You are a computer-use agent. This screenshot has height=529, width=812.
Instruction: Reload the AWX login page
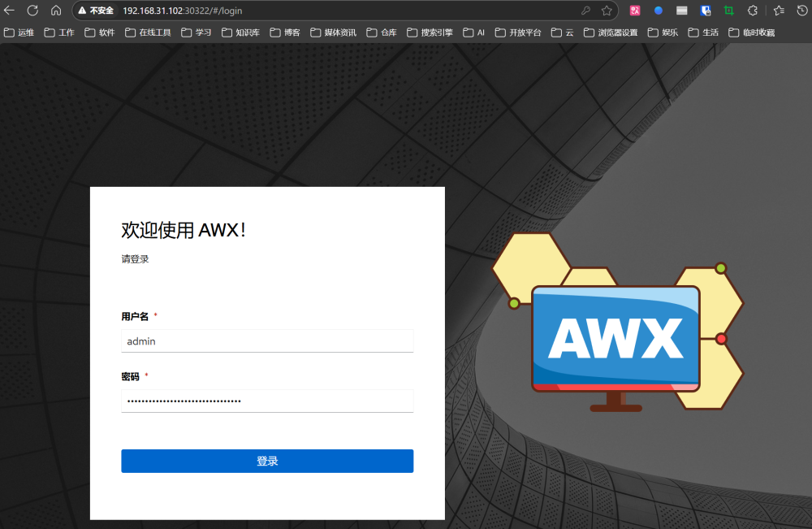click(x=32, y=11)
